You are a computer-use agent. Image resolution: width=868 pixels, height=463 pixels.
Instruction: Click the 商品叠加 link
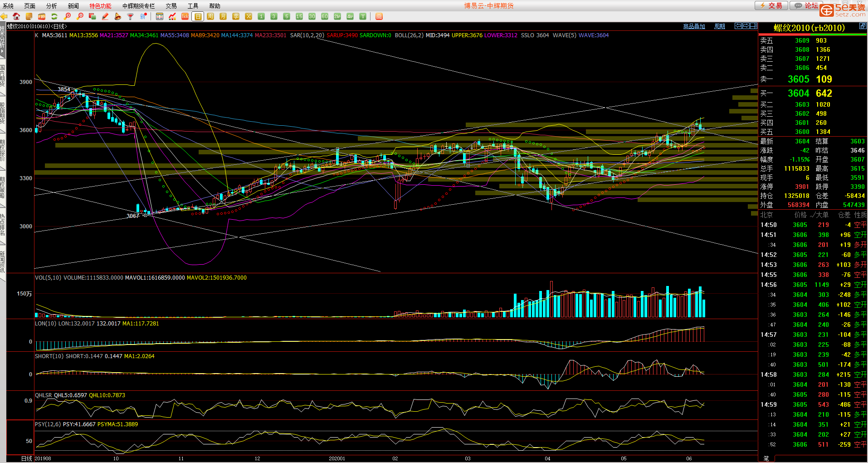(694, 26)
